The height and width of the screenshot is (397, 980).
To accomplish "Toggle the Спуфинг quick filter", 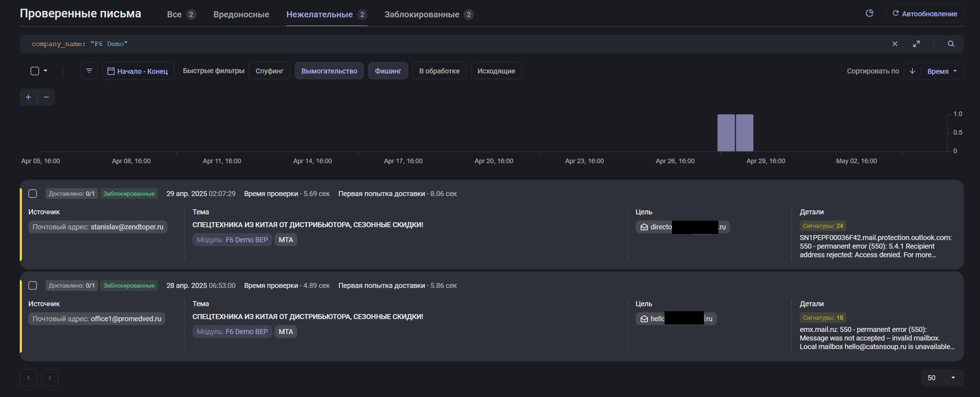I will [x=269, y=71].
